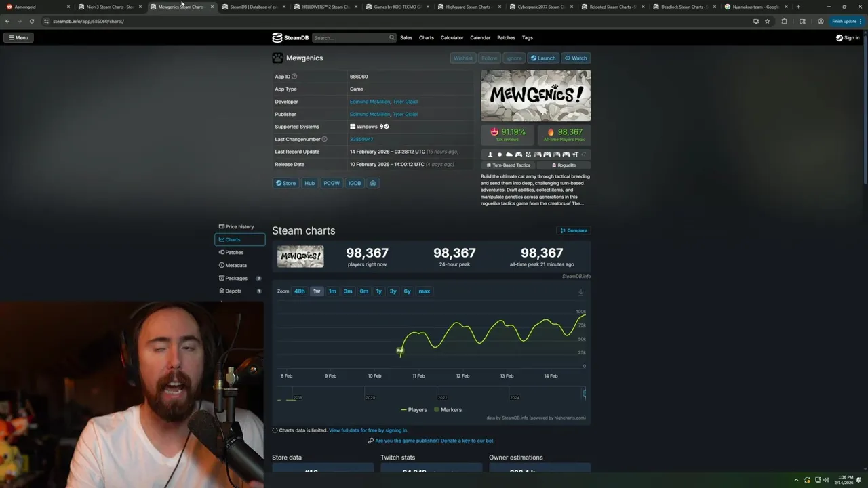The height and width of the screenshot is (488, 868).
Task: Select the 3y zoom range
Action: coord(393,291)
